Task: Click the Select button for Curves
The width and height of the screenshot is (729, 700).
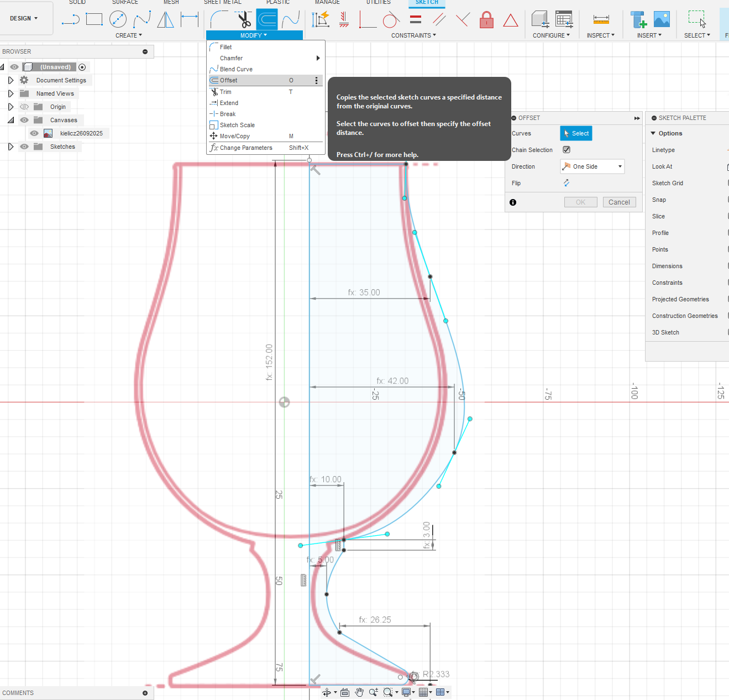Action: (576, 133)
